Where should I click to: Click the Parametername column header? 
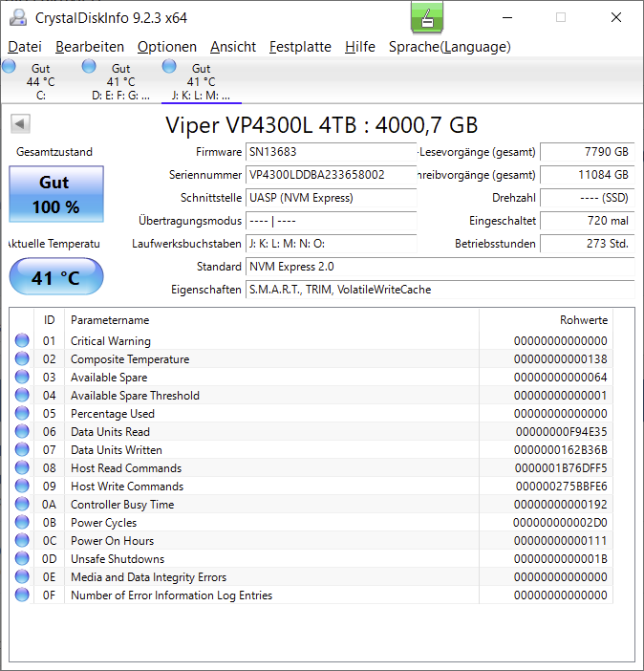click(271, 320)
